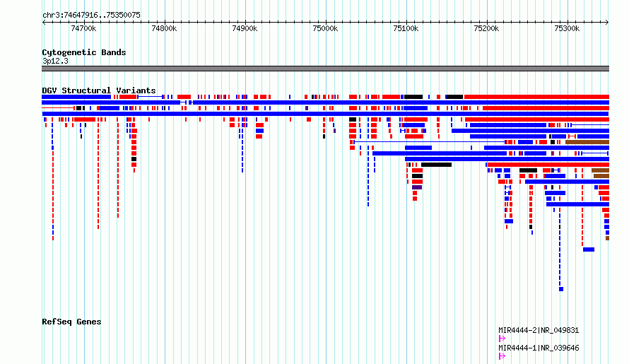Screen dimensions: 629x364
Task: Select the long red bar at top-right of DGV track
Action: pyautogui.click(x=536, y=97)
